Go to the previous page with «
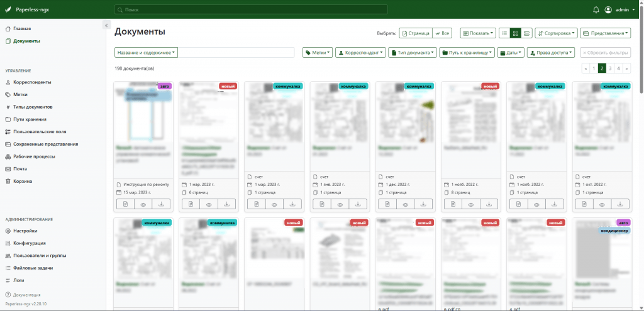The image size is (644, 311). (x=586, y=68)
